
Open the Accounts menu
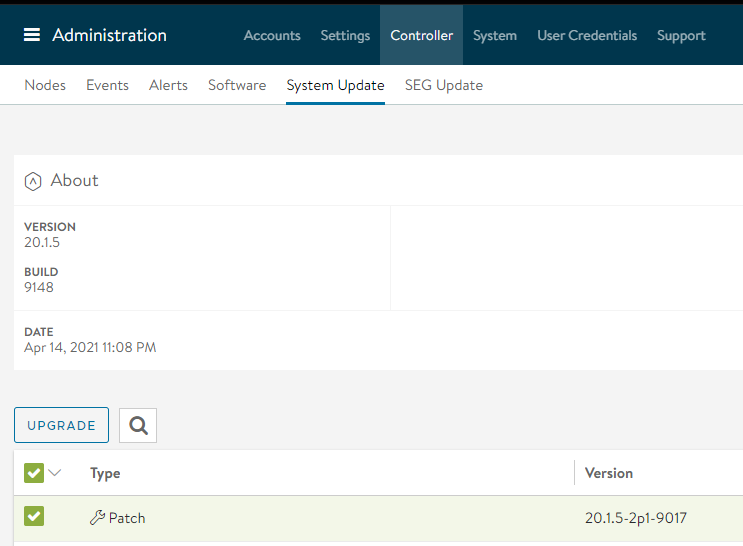(x=272, y=35)
